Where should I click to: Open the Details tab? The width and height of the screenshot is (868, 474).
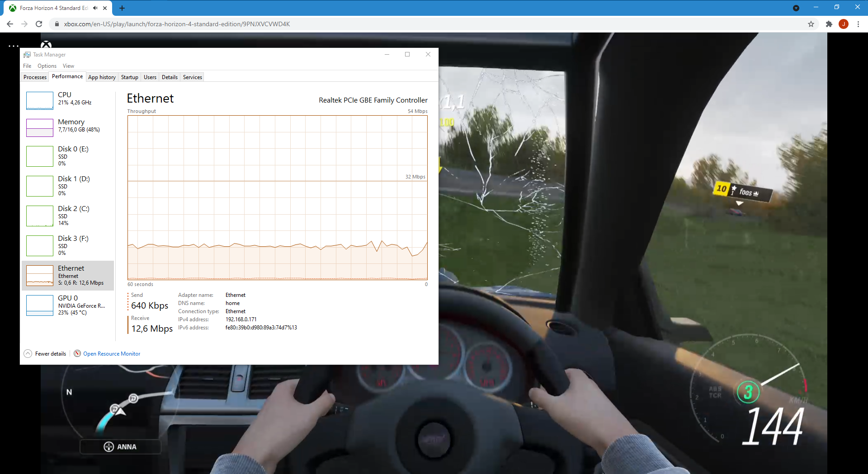[x=170, y=77]
